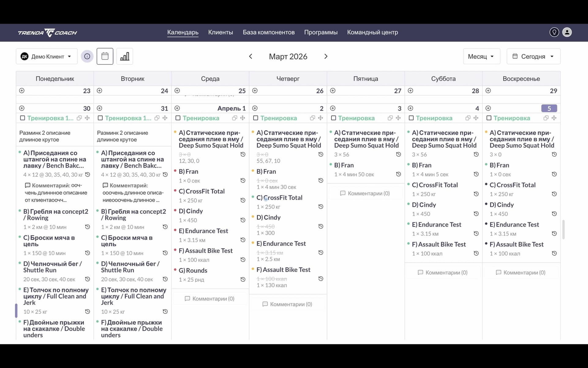Open the statistics bar chart view
The height and width of the screenshot is (368, 588).
pyautogui.click(x=125, y=56)
